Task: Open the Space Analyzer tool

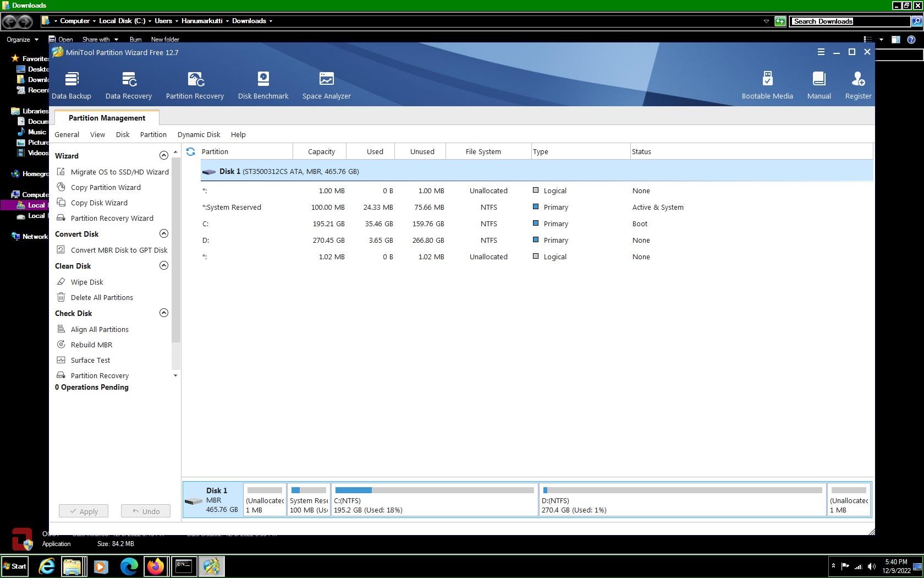Action: point(326,85)
